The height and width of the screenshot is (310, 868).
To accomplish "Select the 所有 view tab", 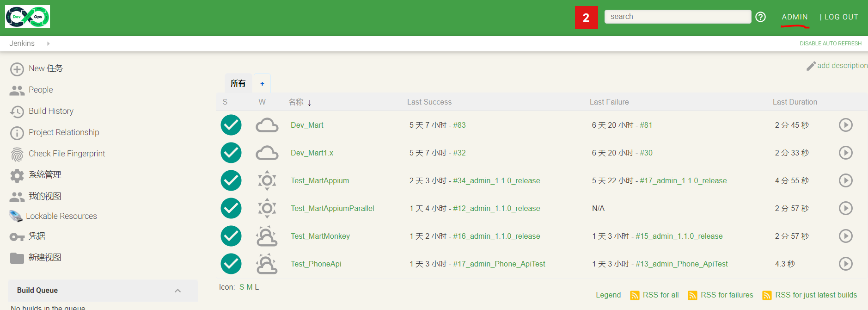I will point(238,83).
